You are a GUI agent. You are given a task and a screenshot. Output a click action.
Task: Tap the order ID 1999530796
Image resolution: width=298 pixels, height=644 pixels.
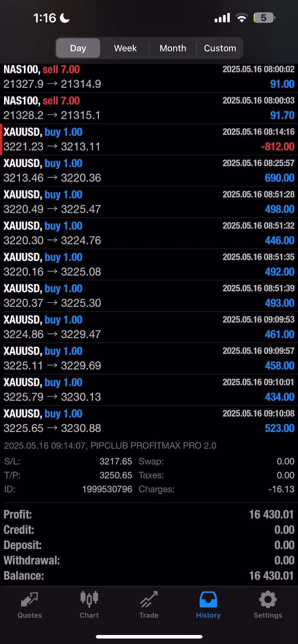coord(107,489)
